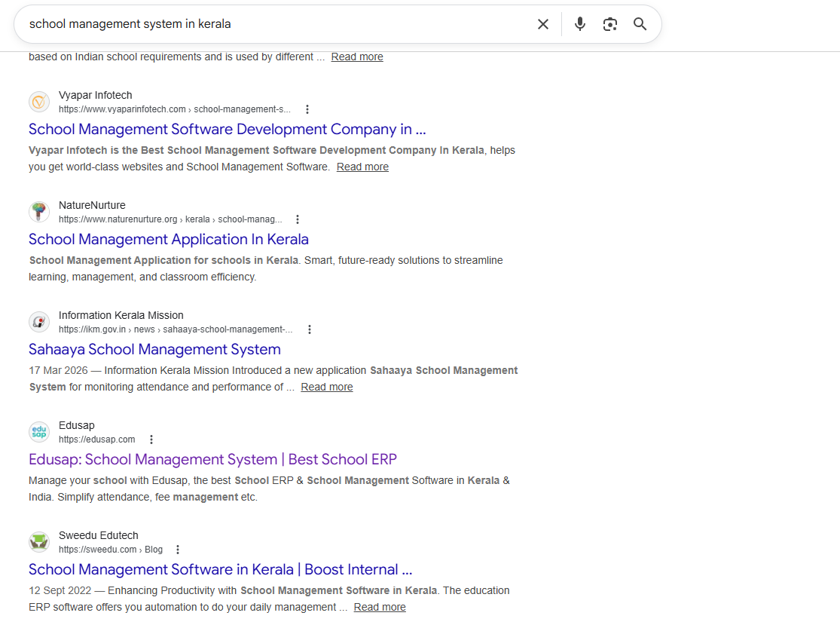840x631 pixels.
Task: Click the Information Kerala Mission favicon
Action: coord(39,322)
